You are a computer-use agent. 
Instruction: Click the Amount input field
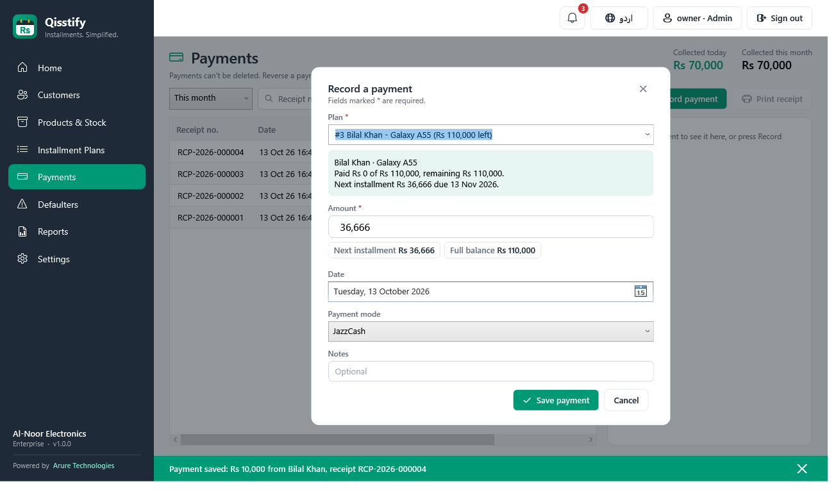(491, 227)
